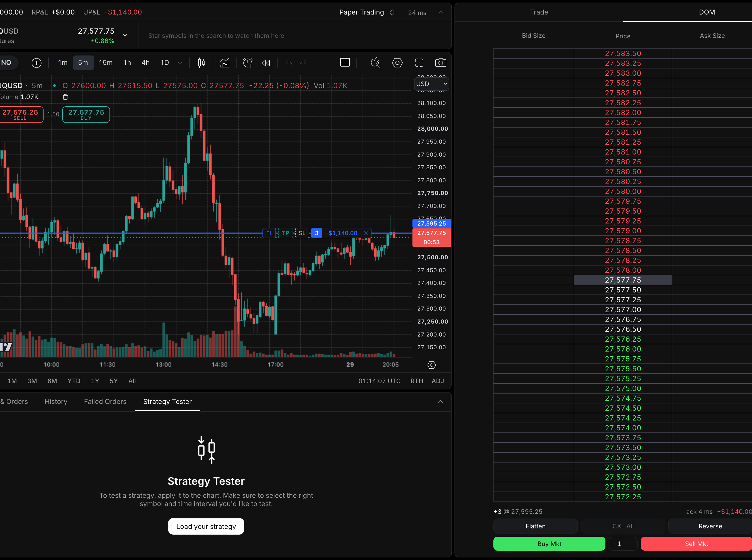752x560 pixels.
Task: Open the Failed Orders tab
Action: pyautogui.click(x=105, y=402)
